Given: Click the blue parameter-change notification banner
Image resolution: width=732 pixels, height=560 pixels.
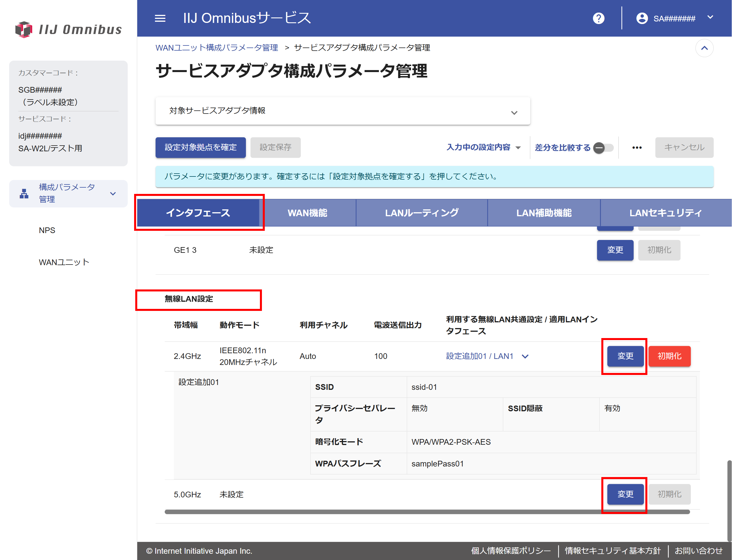Looking at the screenshot, I should pos(434,177).
